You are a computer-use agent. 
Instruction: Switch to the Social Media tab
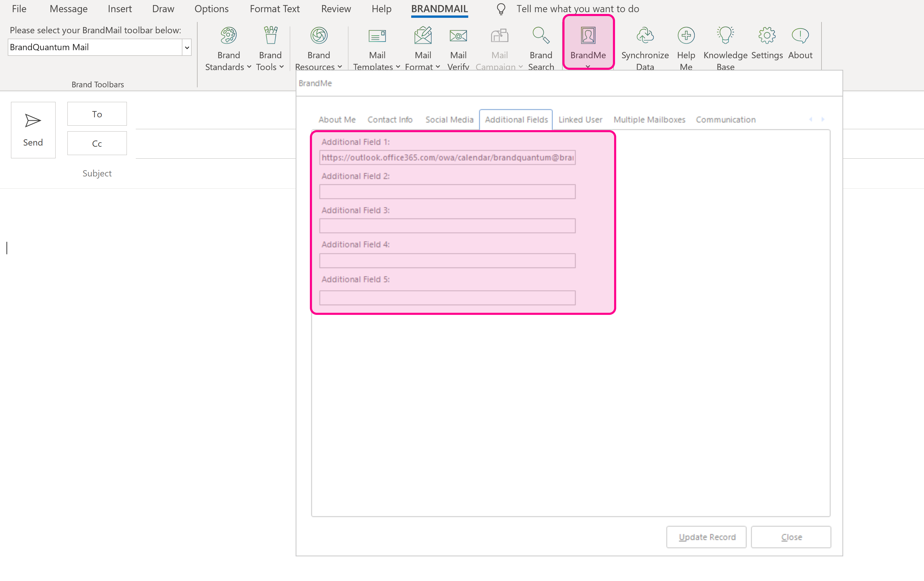pos(449,120)
